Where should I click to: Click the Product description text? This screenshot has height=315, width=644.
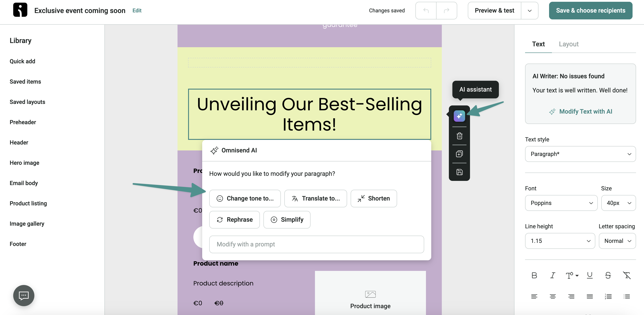[x=223, y=283]
